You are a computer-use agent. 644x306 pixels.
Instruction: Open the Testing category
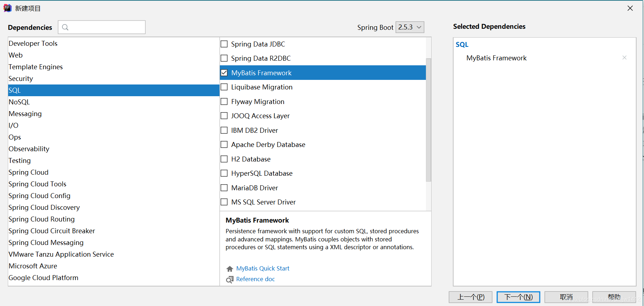click(x=113, y=160)
